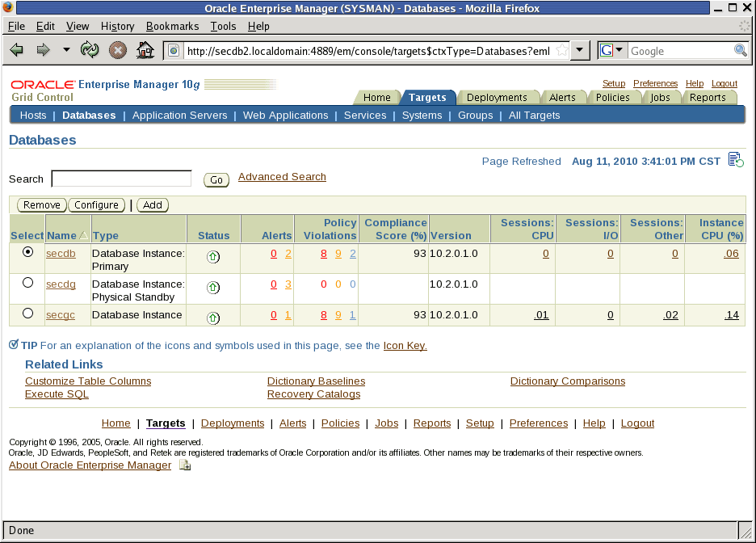Run search using the magnifier icon
This screenshot has height=543, width=756.
[x=740, y=50]
